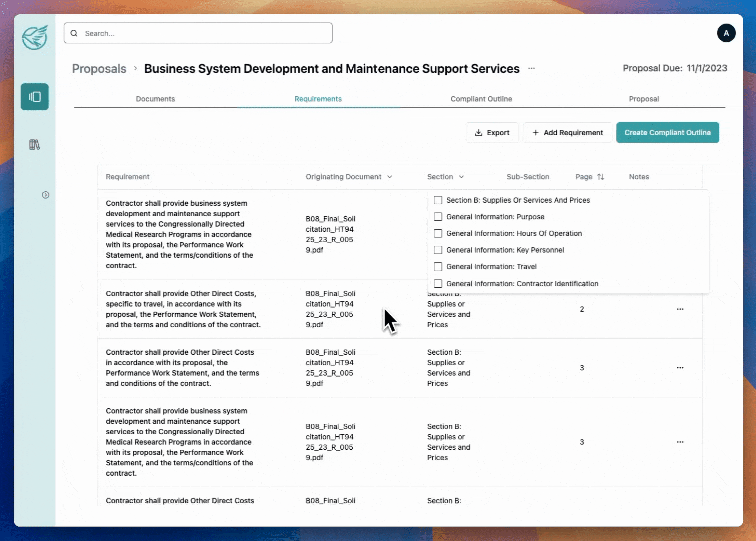Click the search magnifier icon

pyautogui.click(x=74, y=33)
